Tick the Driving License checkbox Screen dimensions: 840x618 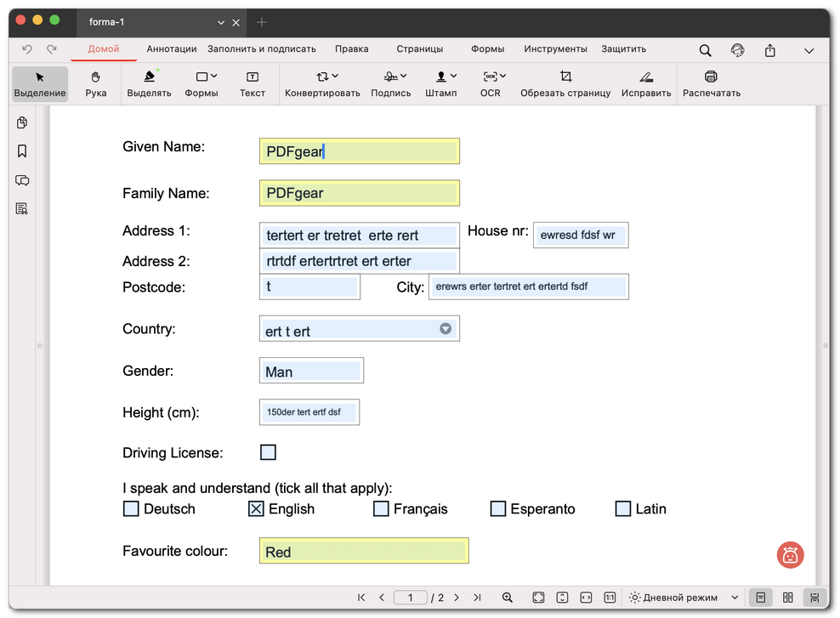click(x=268, y=452)
